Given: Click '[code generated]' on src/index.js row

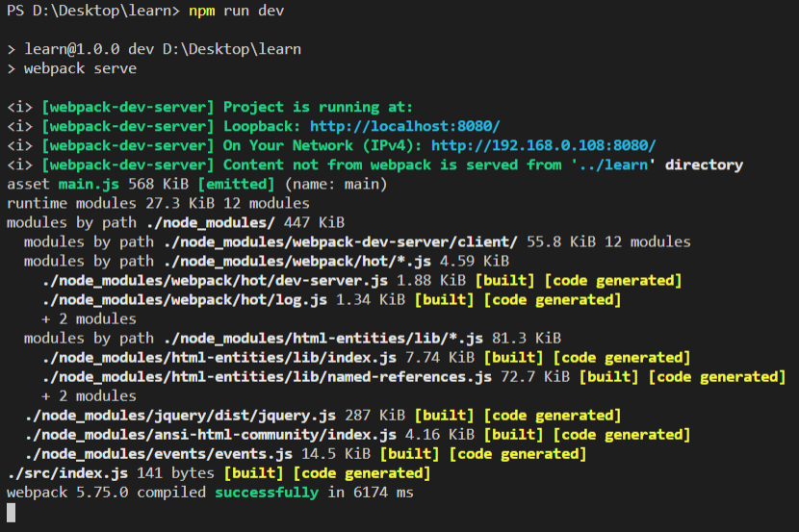Looking at the screenshot, I should 362,473.
